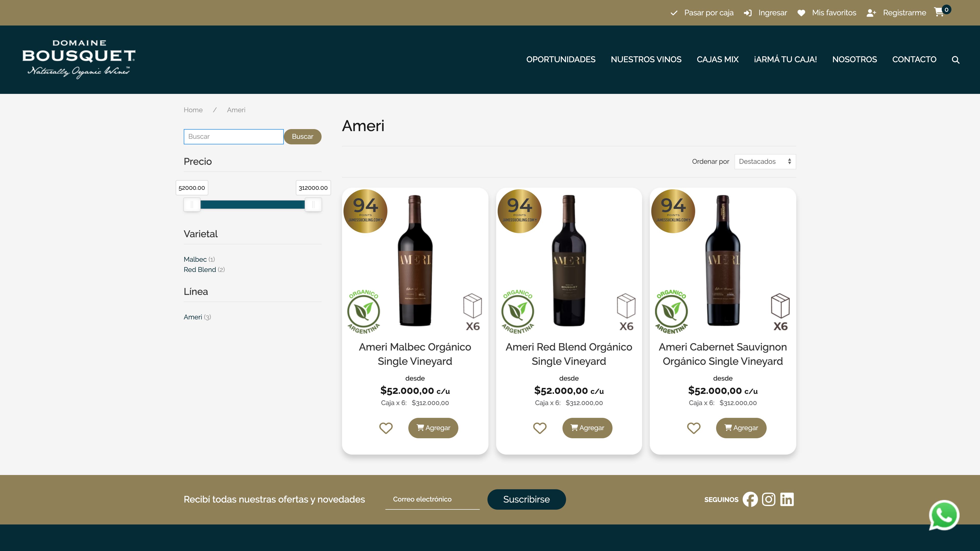Visit the LinkedIn page icon
The height and width of the screenshot is (551, 980).
click(x=787, y=499)
